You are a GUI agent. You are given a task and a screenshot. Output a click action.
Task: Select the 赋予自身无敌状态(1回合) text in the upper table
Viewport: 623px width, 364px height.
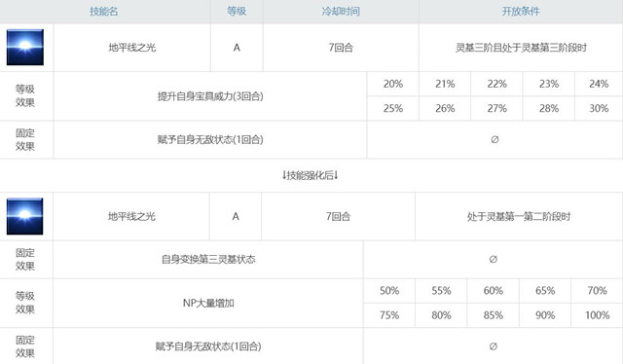point(210,140)
